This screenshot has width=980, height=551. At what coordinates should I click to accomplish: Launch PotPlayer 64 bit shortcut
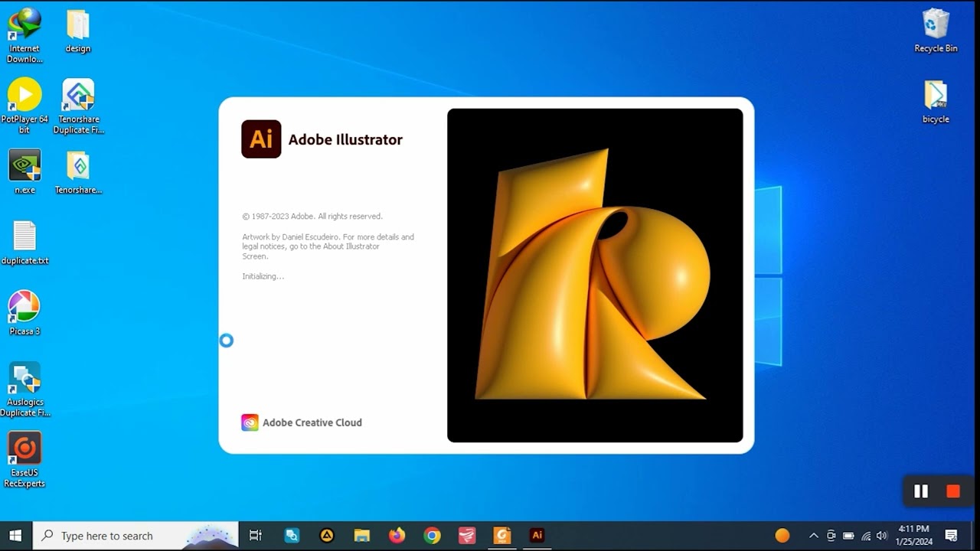pos(24,106)
